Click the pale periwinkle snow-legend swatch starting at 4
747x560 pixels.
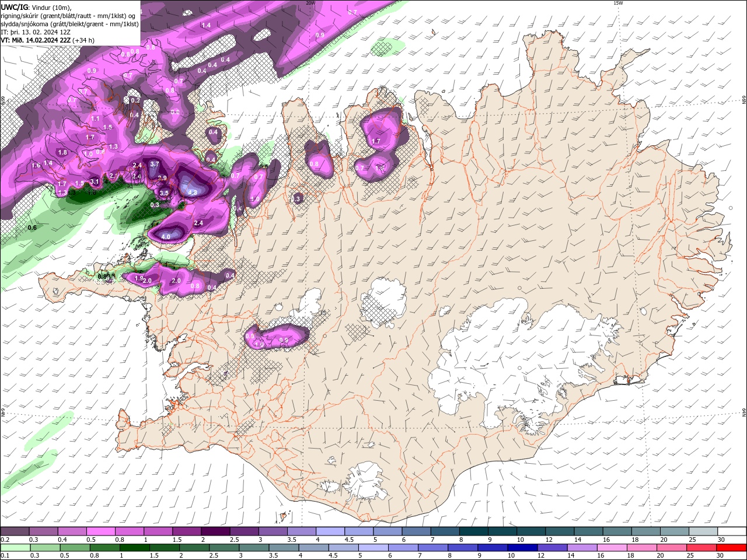(330, 531)
